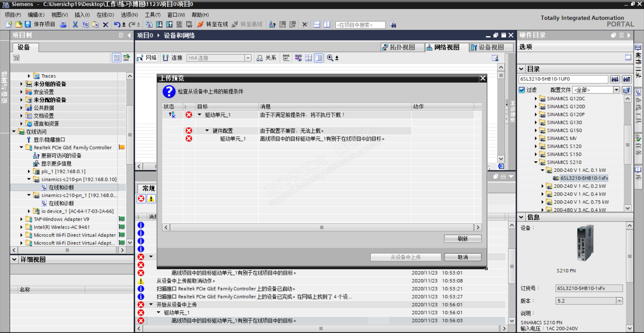Image resolution: width=644 pixels, height=333 pixels.
Task: Expand the TAP-Windows Adapter V9 node
Action: pos(21,219)
